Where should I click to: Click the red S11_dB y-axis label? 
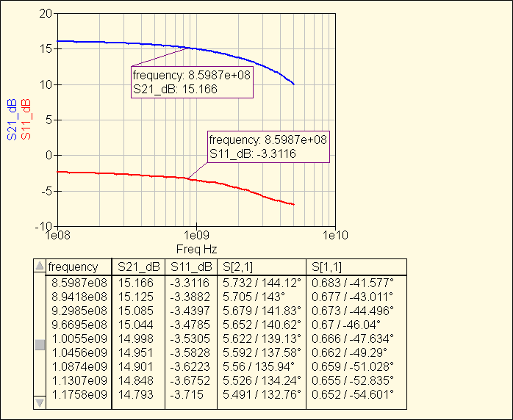click(x=26, y=119)
